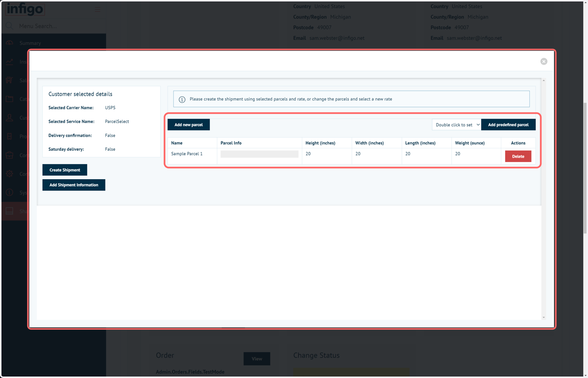
Task: Select the 'Sample Parcel 1' name cell
Action: tap(187, 154)
